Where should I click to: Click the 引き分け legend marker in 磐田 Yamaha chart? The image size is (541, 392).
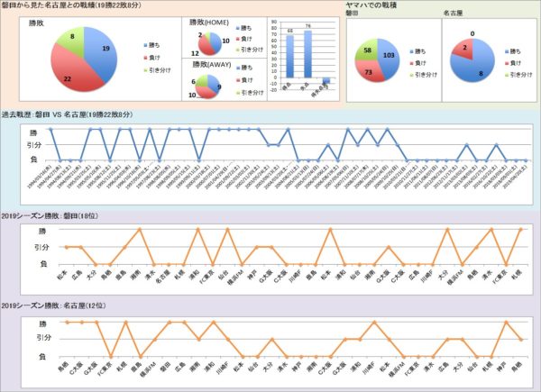coord(409,76)
